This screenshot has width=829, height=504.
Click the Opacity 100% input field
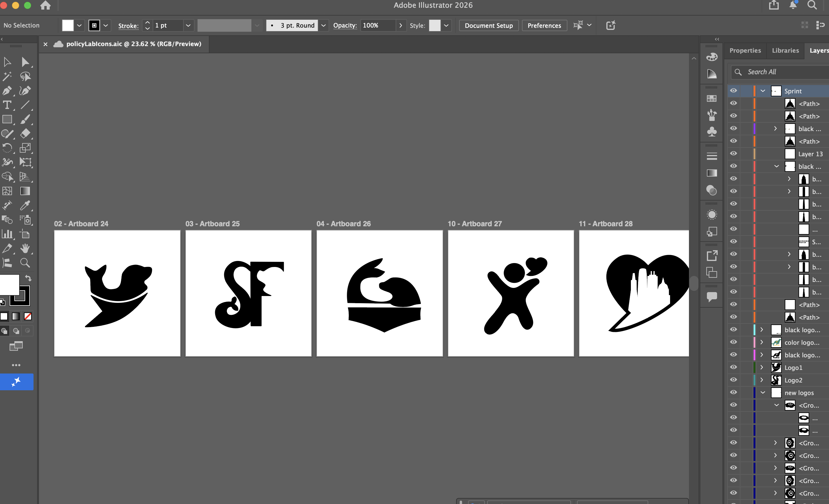[378, 25]
